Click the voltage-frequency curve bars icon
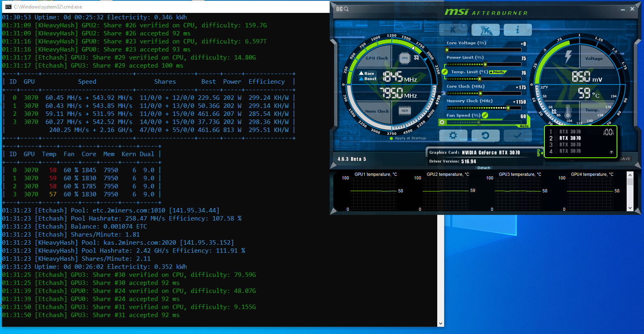644x334 pixels. tap(443, 94)
